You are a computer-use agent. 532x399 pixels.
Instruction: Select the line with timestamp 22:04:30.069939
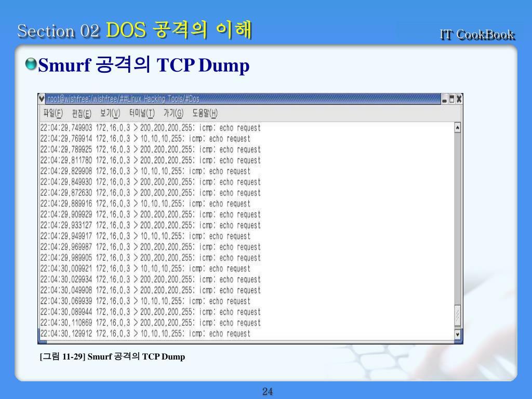[145, 302]
